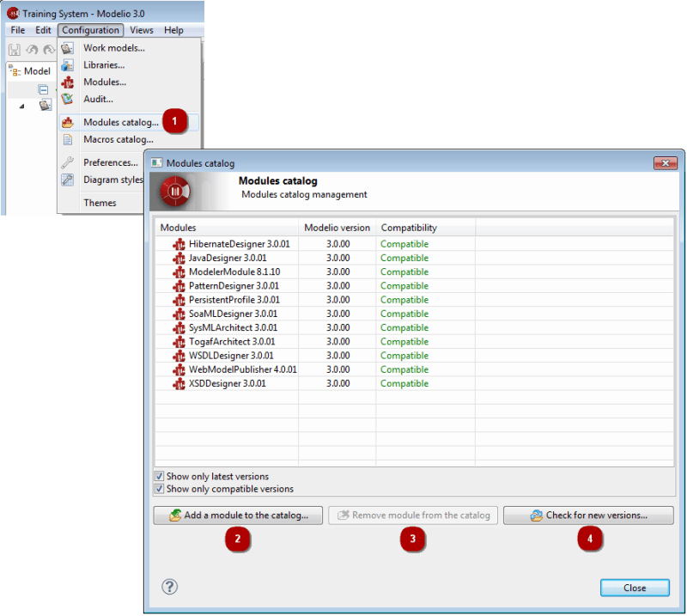
Task: Select Work models... menu entry
Action: pyautogui.click(x=114, y=48)
